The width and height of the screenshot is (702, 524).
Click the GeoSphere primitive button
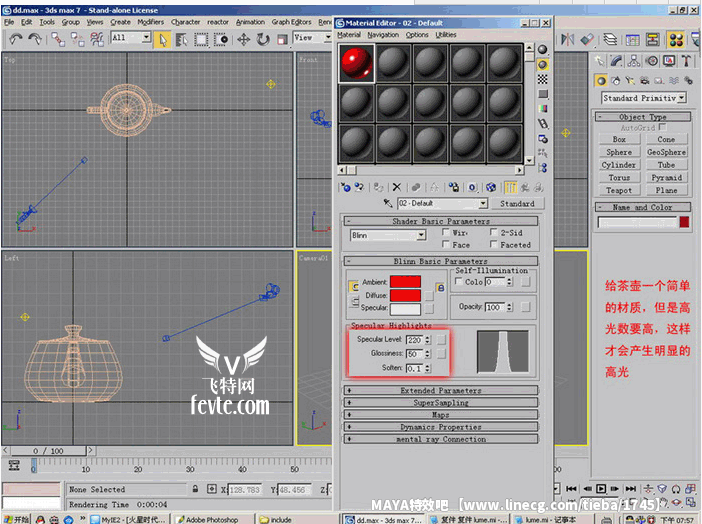pyautogui.click(x=666, y=152)
